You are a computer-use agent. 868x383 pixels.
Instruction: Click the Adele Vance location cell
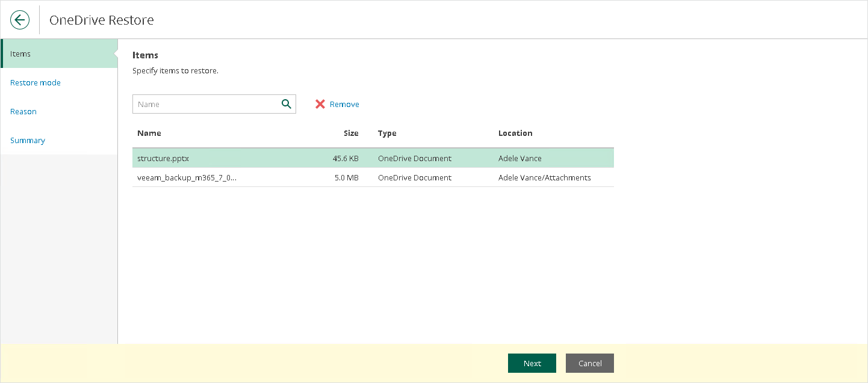(x=520, y=158)
